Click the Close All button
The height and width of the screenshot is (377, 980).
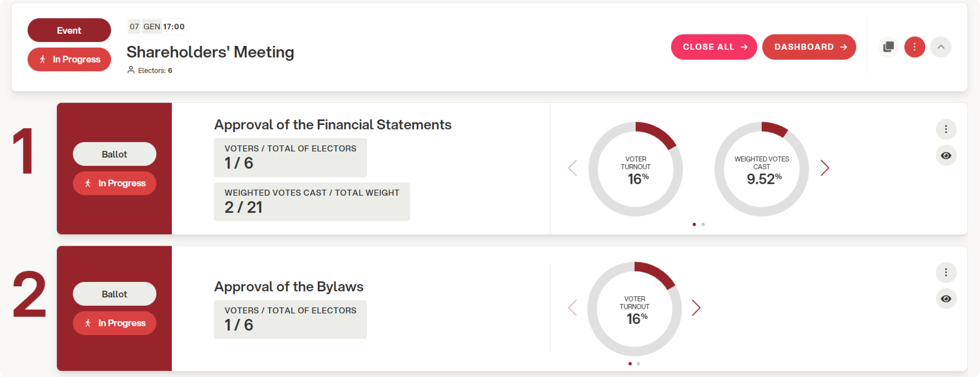[714, 47]
